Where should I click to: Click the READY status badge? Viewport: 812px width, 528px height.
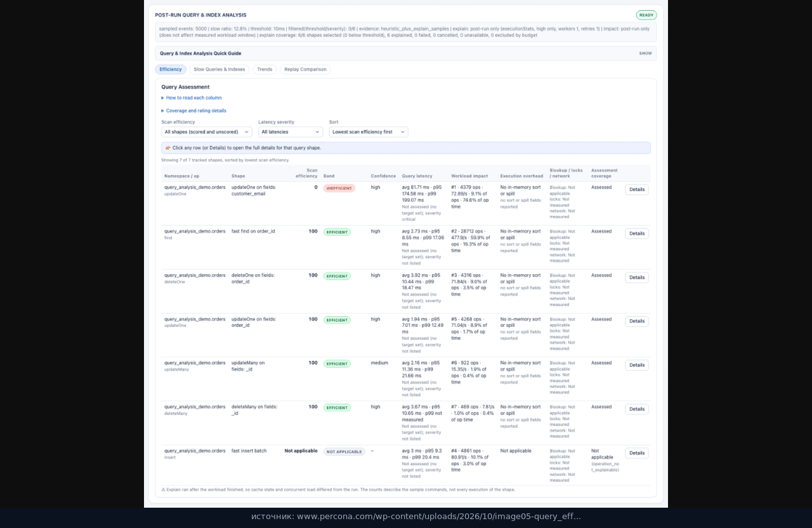point(646,15)
